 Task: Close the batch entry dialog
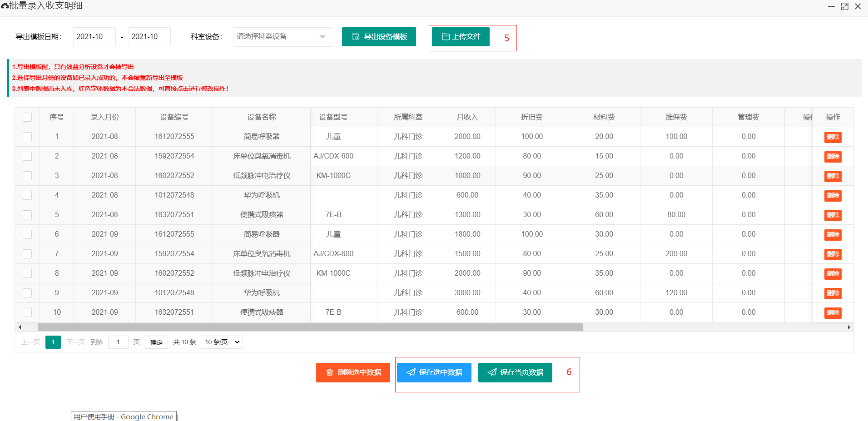tap(858, 6)
